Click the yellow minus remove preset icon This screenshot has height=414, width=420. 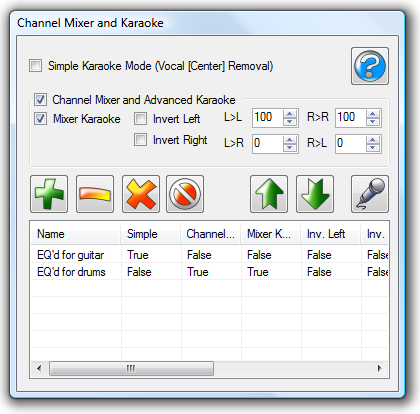pyautogui.click(x=95, y=194)
